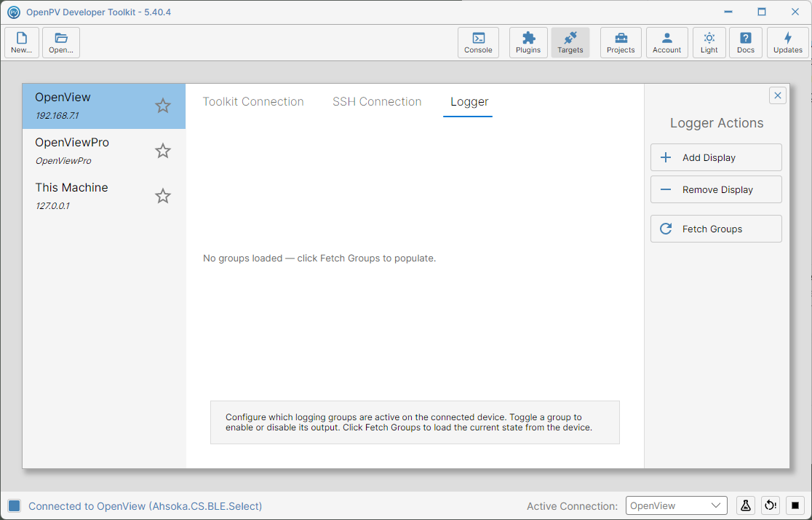The width and height of the screenshot is (812, 520).
Task: Select the Targets plug icon in the toolbar
Action: 570,42
